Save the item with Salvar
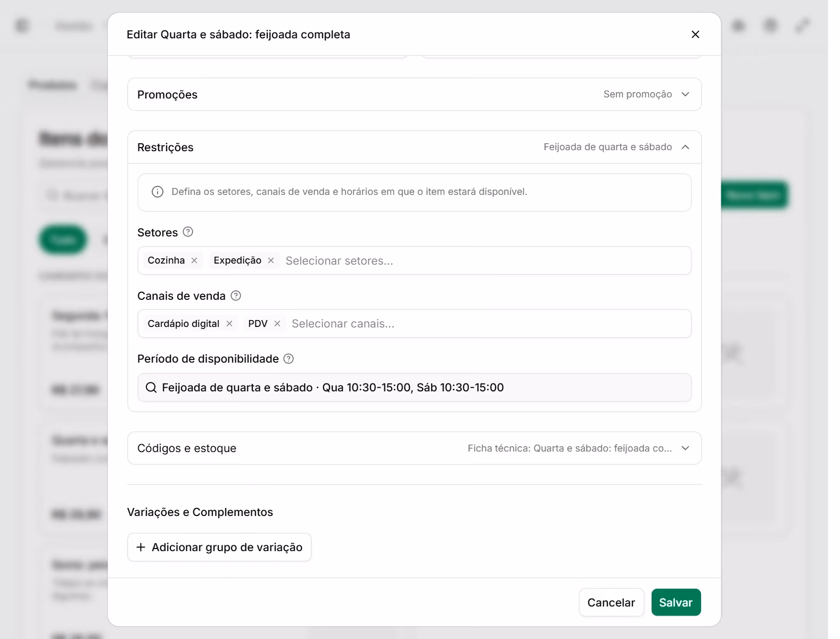840x639 pixels. click(676, 603)
